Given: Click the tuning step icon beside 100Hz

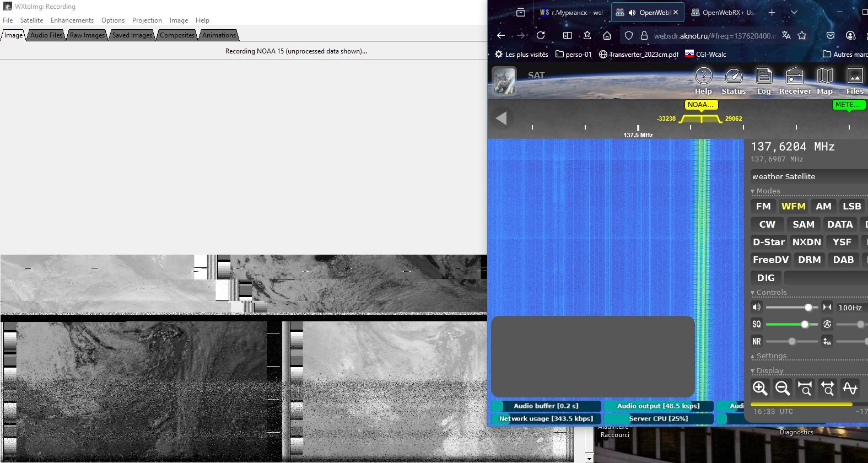Looking at the screenshot, I should pyautogui.click(x=827, y=307).
